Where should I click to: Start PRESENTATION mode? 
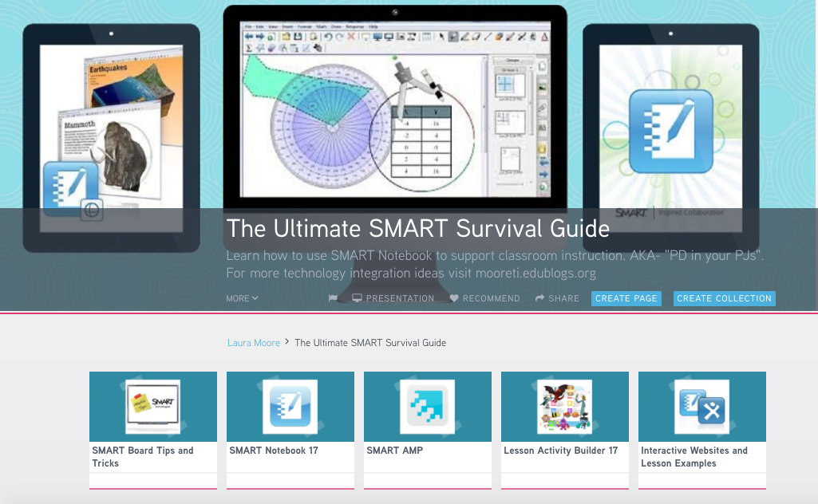(x=393, y=298)
